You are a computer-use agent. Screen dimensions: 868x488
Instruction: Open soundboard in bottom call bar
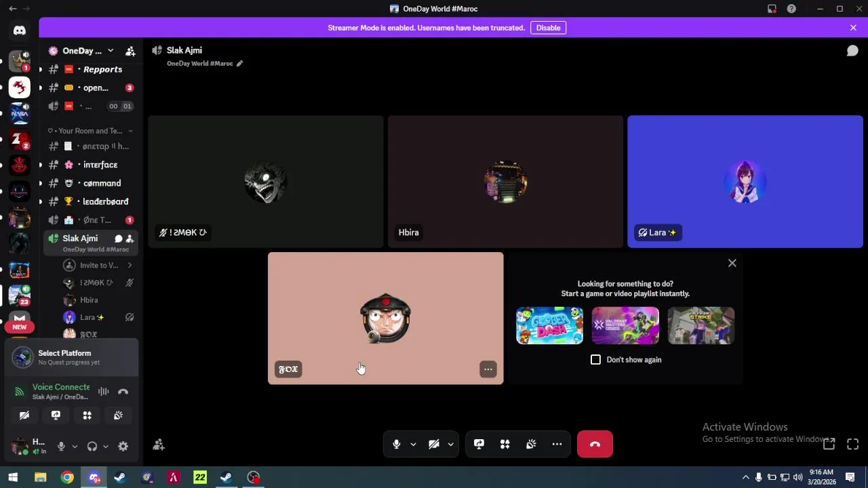(531, 444)
